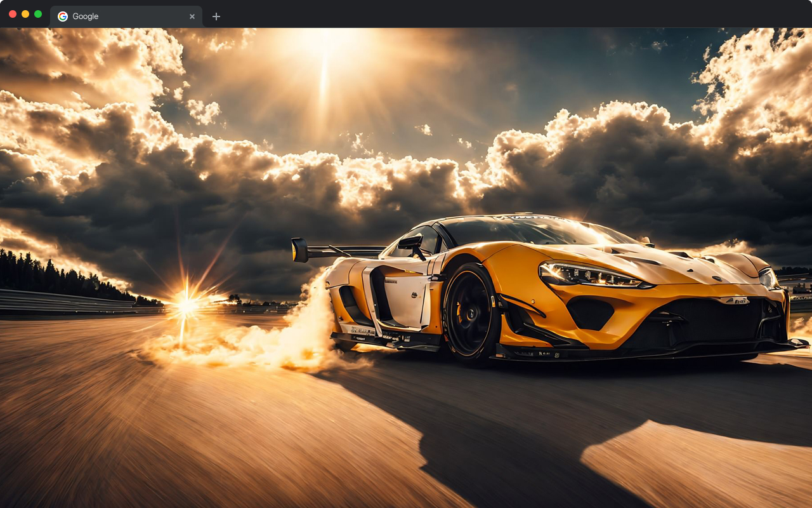Click the red window close button
Viewport: 812px width, 508px height.
coord(13,14)
